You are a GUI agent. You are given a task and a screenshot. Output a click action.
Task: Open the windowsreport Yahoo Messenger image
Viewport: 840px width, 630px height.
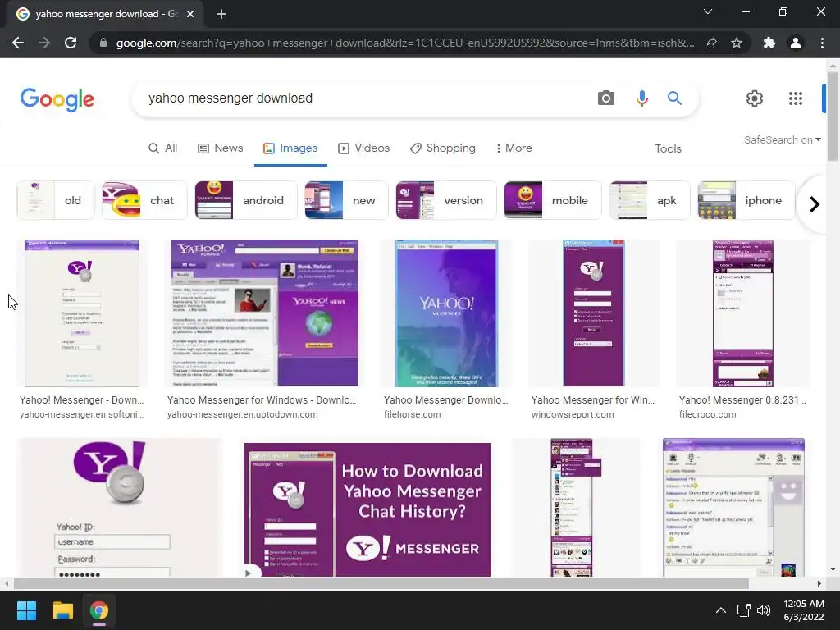(x=594, y=313)
